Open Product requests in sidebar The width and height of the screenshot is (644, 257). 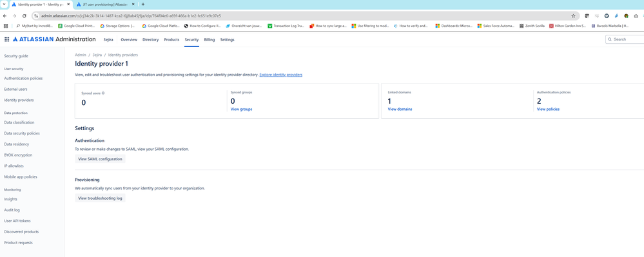click(x=18, y=243)
